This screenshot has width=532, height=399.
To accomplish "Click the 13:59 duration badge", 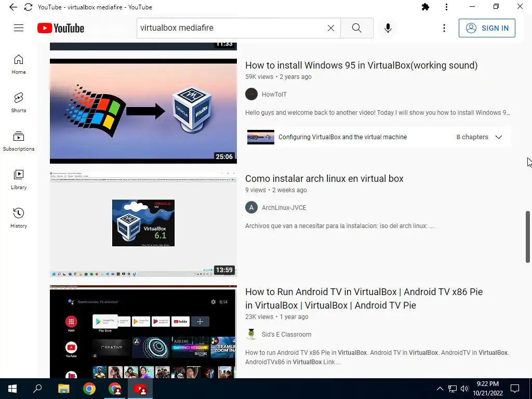I will point(224,270).
